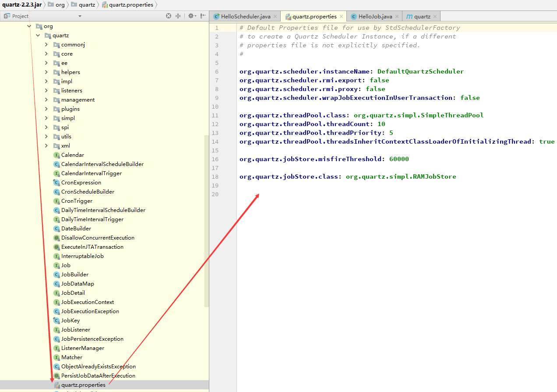Expand the ee package

click(46, 63)
